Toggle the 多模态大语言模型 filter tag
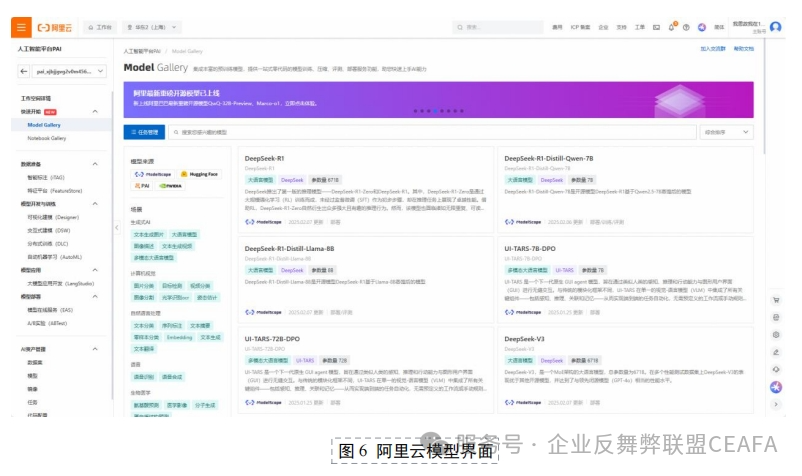 coord(153,258)
